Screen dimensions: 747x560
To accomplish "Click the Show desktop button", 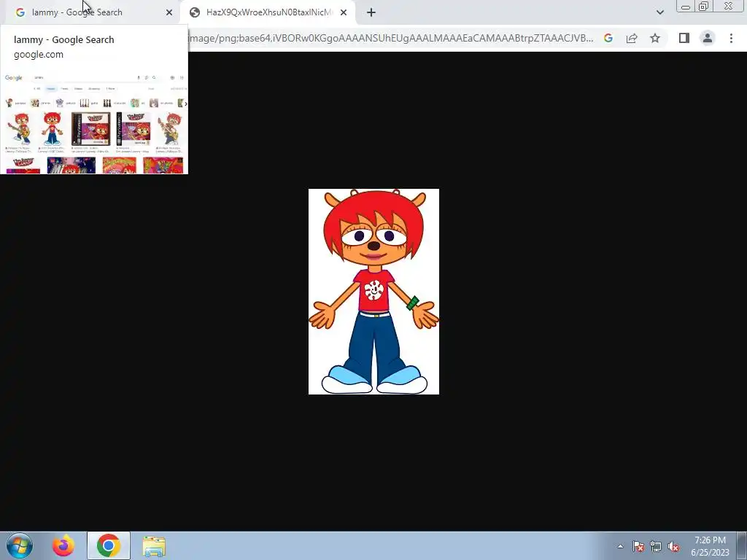I will (742, 545).
